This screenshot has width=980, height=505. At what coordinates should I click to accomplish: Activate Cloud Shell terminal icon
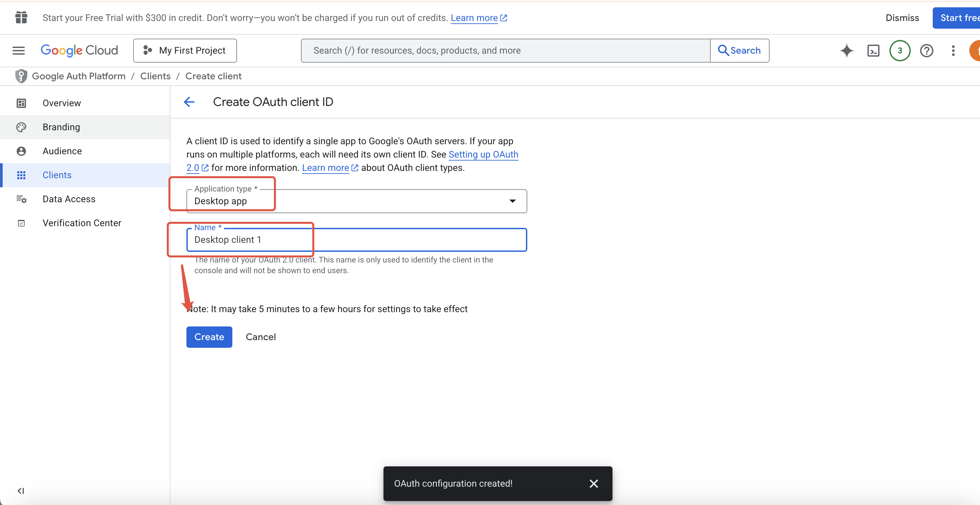[x=873, y=50]
